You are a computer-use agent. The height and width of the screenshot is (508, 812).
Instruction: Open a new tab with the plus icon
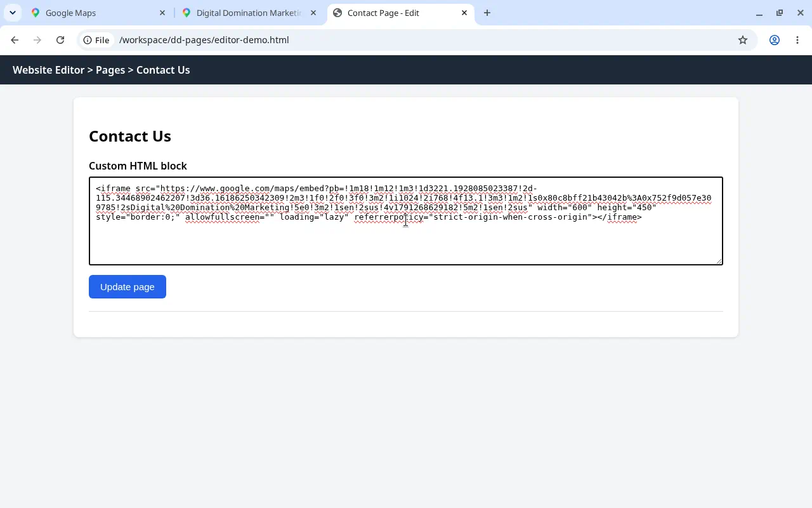pos(487,13)
